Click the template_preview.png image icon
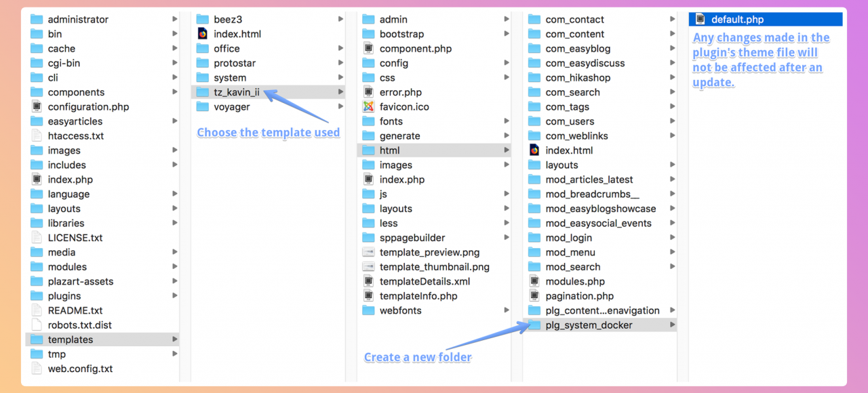 tap(368, 252)
